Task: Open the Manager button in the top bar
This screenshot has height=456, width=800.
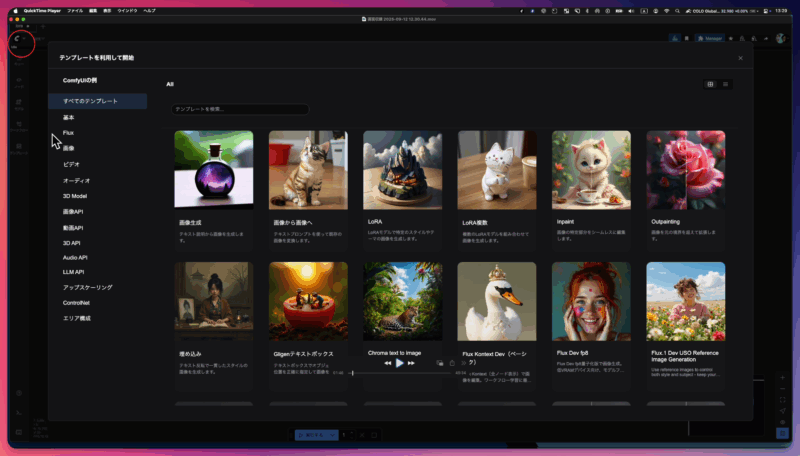Action: click(x=710, y=38)
